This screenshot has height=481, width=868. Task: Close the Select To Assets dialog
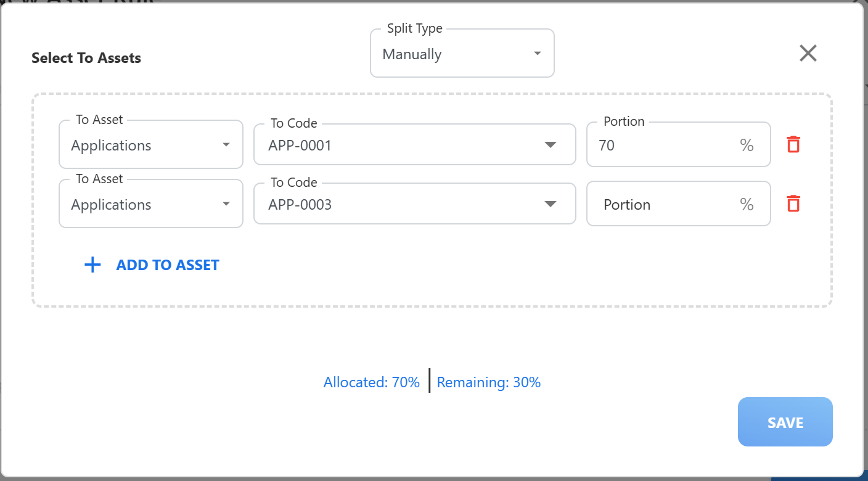coord(808,54)
